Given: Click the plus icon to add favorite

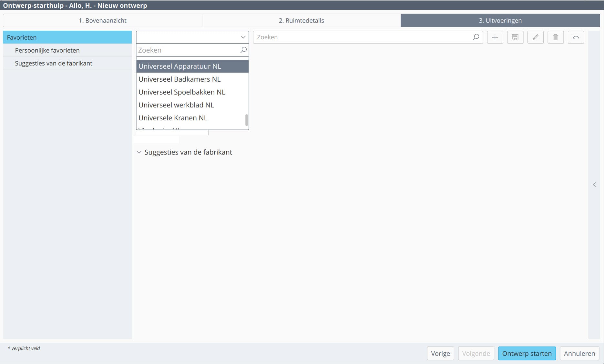Looking at the screenshot, I should (x=495, y=37).
